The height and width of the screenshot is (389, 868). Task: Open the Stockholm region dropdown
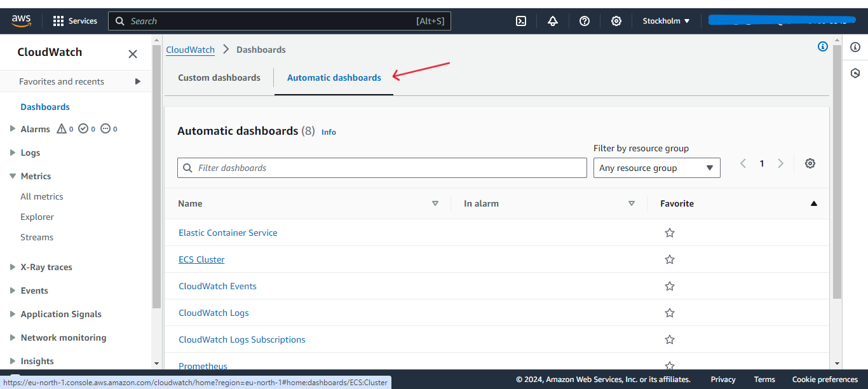[666, 21]
